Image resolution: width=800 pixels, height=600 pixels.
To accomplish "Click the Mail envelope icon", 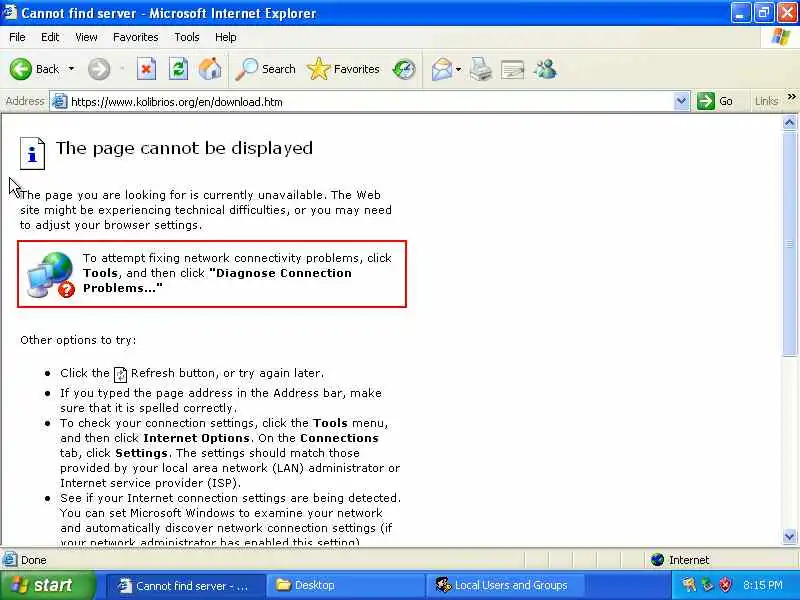I will 442,69.
